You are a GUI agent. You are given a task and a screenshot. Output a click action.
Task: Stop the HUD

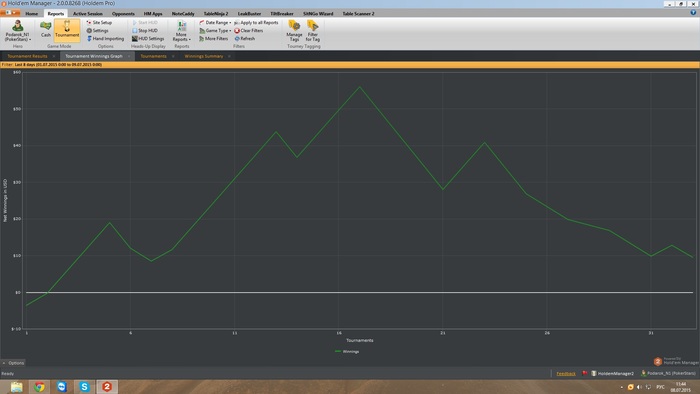pos(145,30)
